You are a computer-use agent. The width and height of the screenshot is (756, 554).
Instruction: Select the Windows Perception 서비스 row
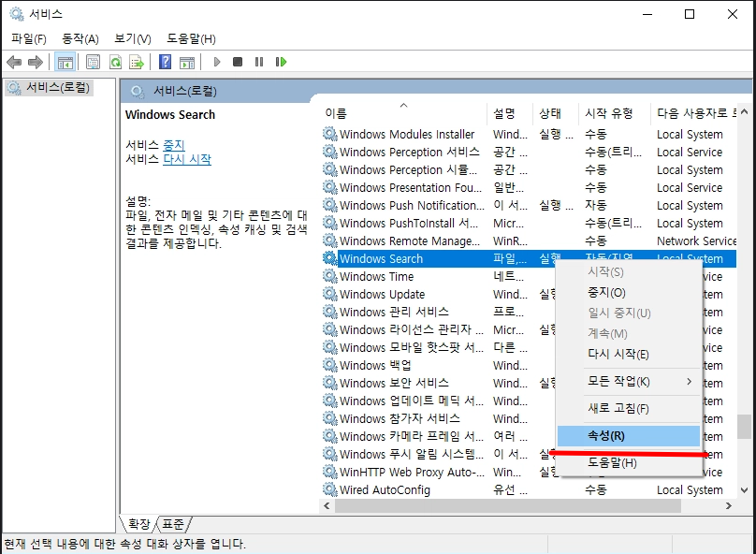pyautogui.click(x=529, y=152)
